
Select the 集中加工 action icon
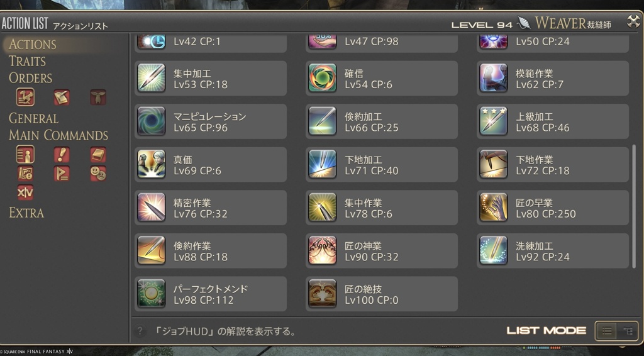[151, 77]
